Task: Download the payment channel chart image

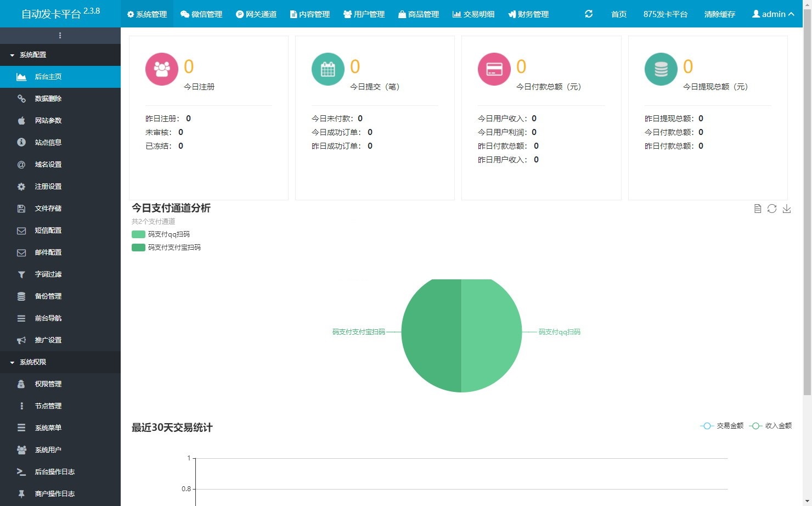Action: [787, 209]
